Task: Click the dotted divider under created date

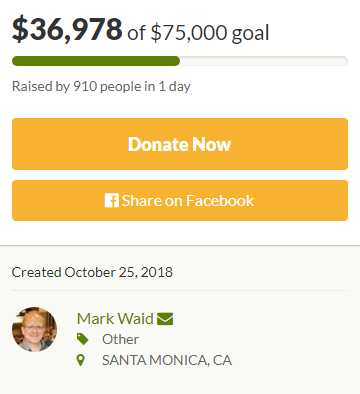Action: pyautogui.click(x=180, y=291)
